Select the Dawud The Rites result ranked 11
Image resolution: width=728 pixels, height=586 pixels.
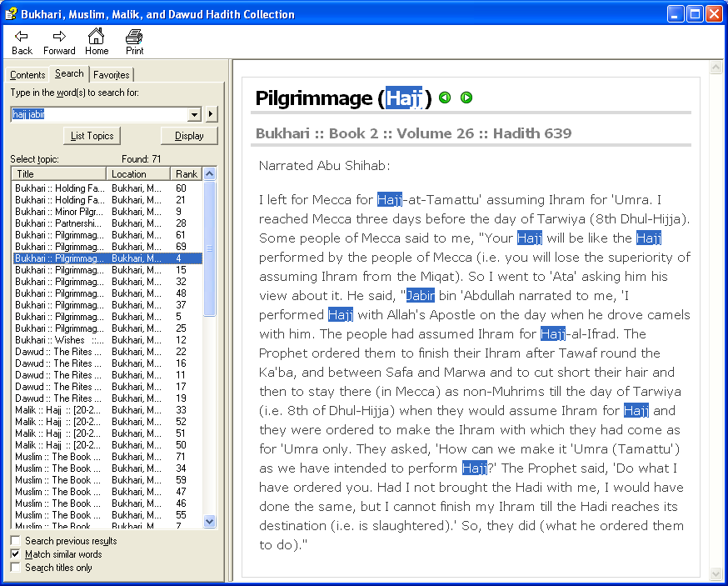coord(107,375)
